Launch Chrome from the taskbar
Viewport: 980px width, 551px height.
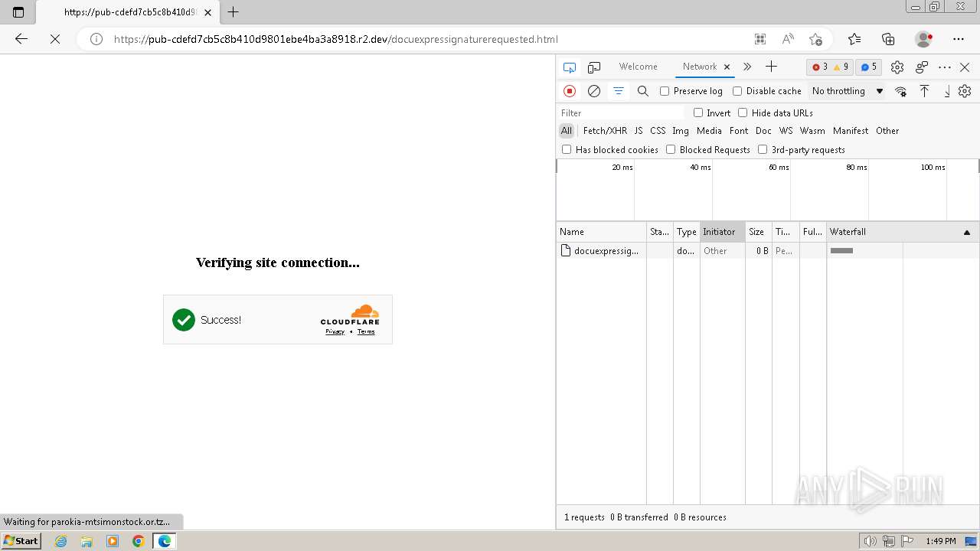(x=139, y=541)
